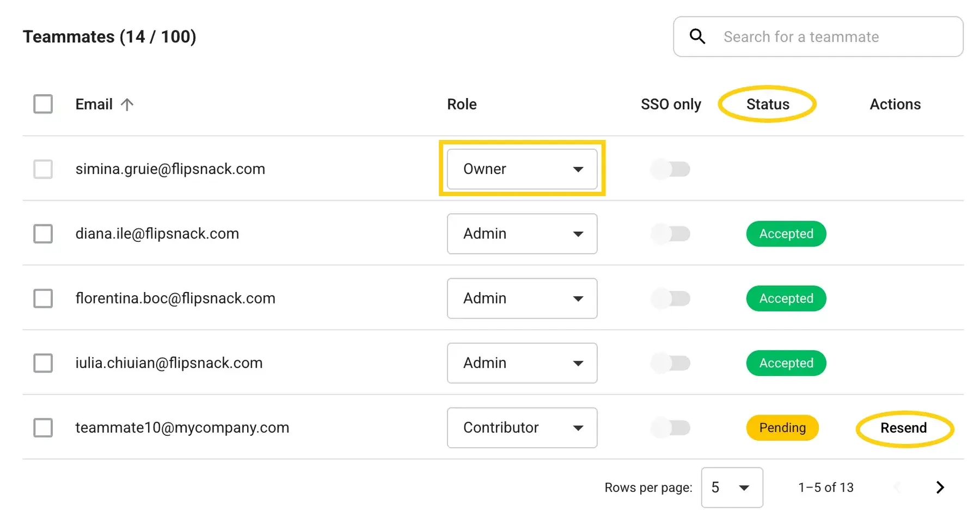
Task: Click Accepted badge for florentina.boc
Action: coord(786,299)
